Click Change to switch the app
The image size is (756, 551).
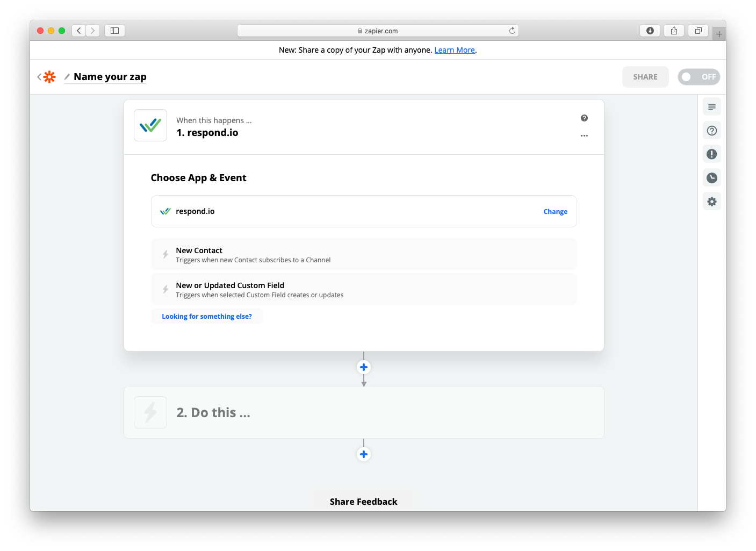[555, 212]
